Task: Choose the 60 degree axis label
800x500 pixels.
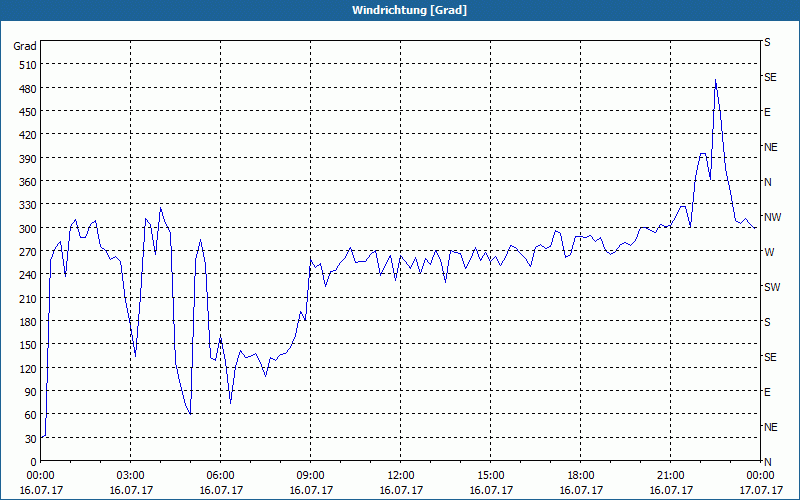Action: (x=31, y=415)
